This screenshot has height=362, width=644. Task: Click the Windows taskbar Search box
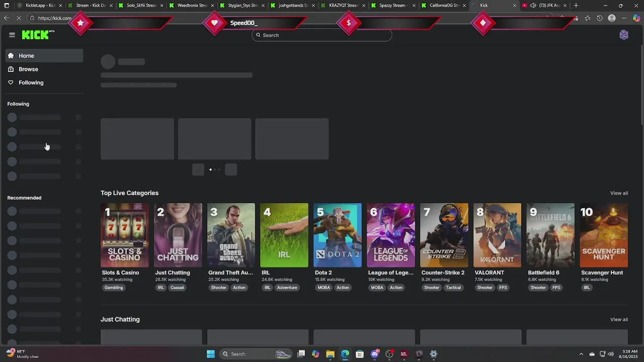[257, 354]
